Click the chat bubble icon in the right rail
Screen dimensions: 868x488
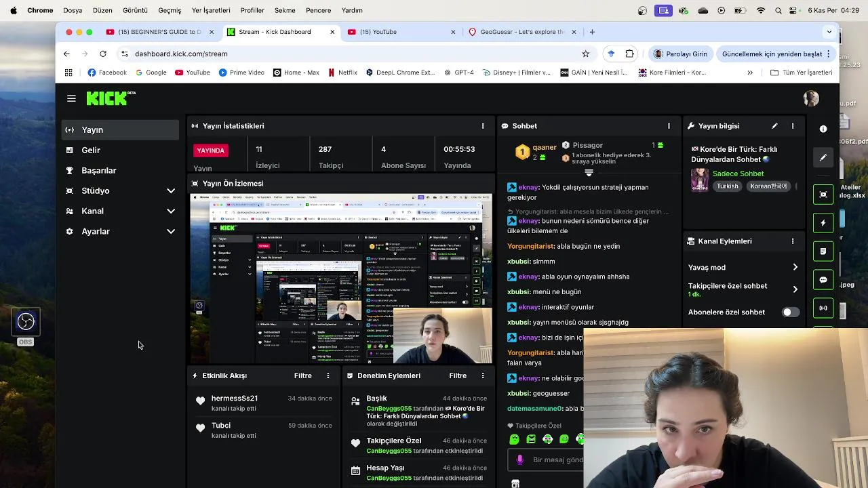click(823, 280)
